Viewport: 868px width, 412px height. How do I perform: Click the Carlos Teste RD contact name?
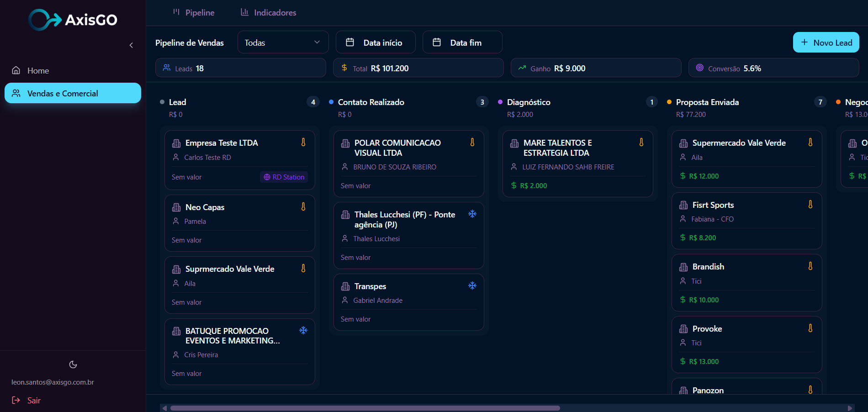coord(207,158)
